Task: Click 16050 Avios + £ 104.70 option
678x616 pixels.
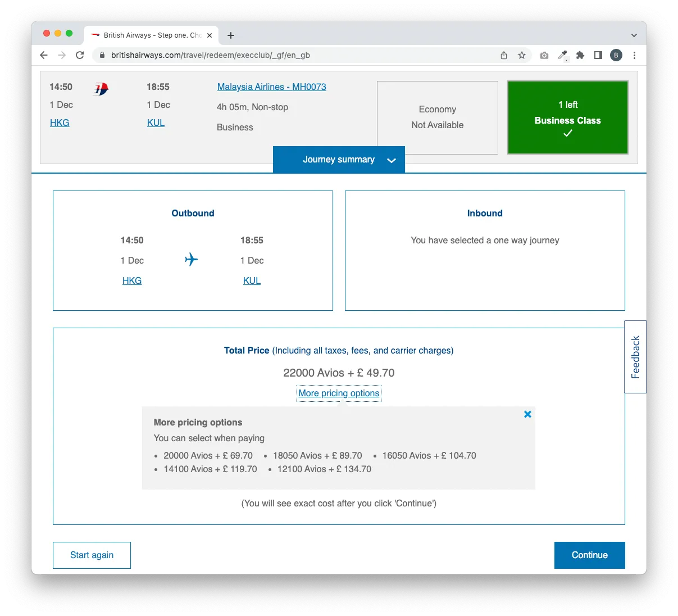Action: pyautogui.click(x=429, y=456)
